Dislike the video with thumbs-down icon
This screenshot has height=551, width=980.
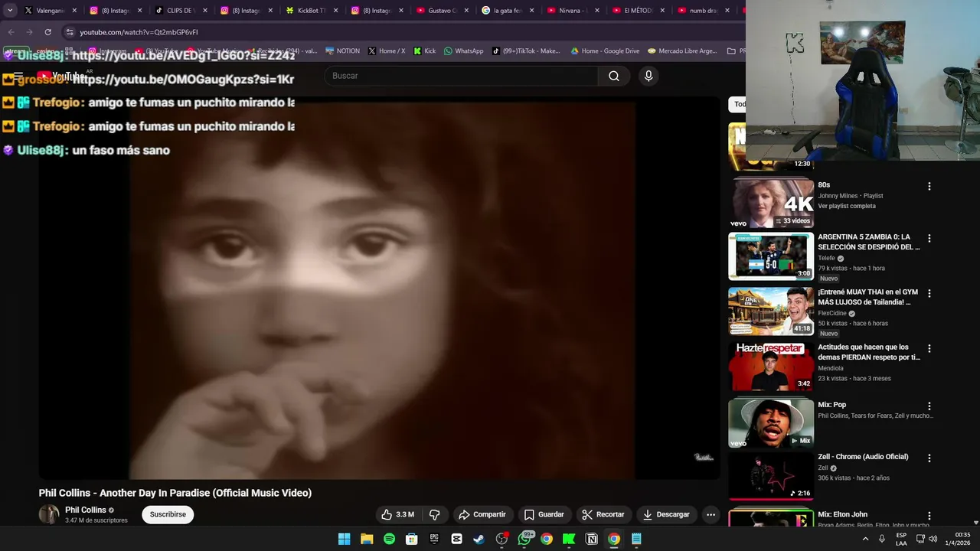434,514
